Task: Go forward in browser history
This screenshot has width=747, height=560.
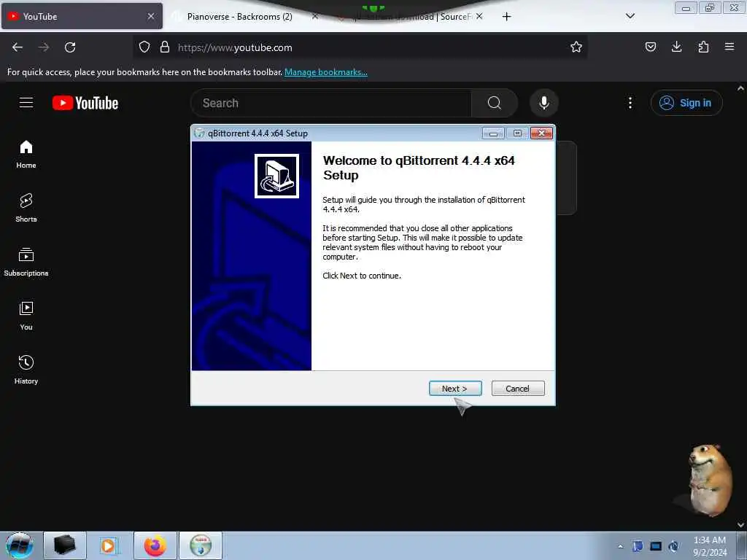Action: pyautogui.click(x=44, y=47)
